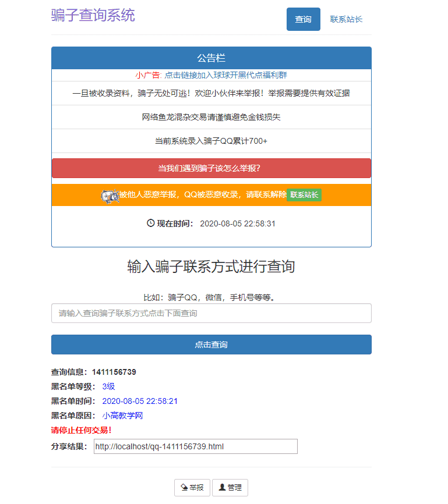Focus the scammer contact query input field

[x=211, y=313]
